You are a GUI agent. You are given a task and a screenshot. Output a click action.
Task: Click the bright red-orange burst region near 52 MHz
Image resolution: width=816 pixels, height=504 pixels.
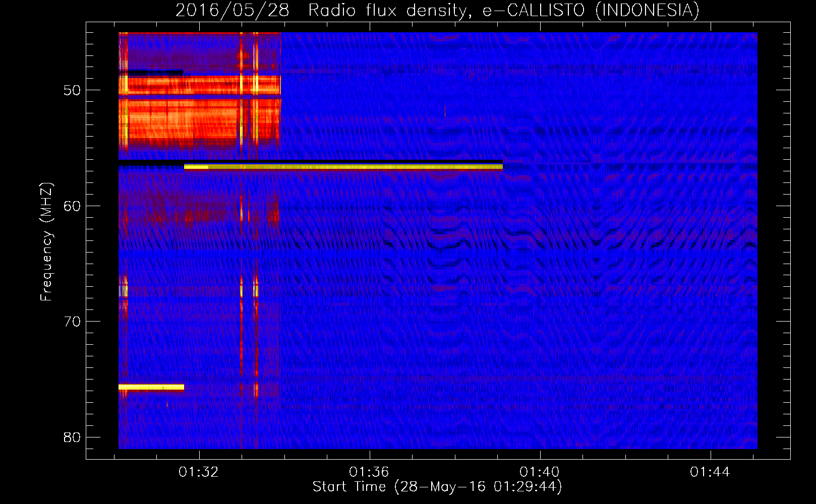(200, 122)
